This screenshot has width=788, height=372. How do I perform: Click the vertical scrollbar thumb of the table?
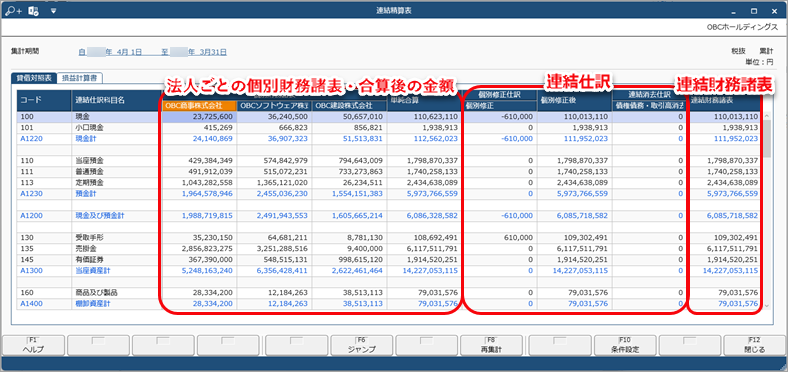[767, 138]
